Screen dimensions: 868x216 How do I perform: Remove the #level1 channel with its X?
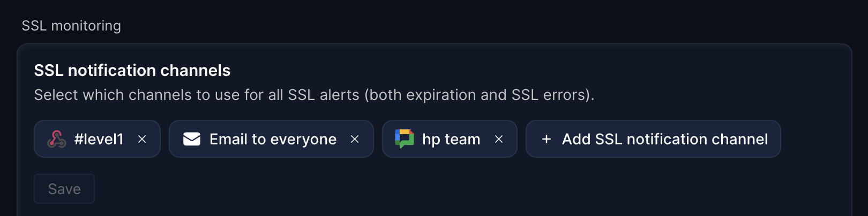[142, 139]
